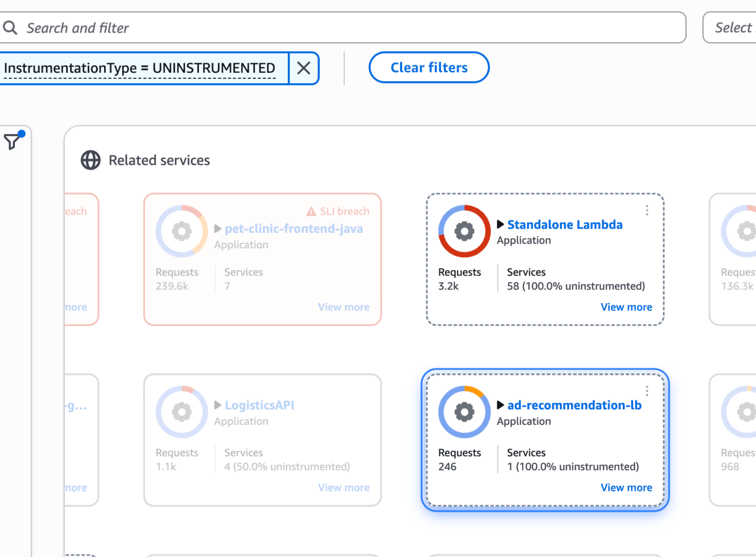Click the Clear filters button
The width and height of the screenshot is (756, 557).
(x=429, y=67)
